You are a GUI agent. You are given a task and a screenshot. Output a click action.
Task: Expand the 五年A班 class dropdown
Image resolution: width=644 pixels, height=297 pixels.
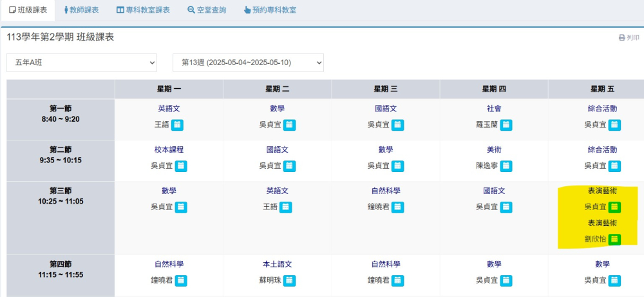coord(81,63)
